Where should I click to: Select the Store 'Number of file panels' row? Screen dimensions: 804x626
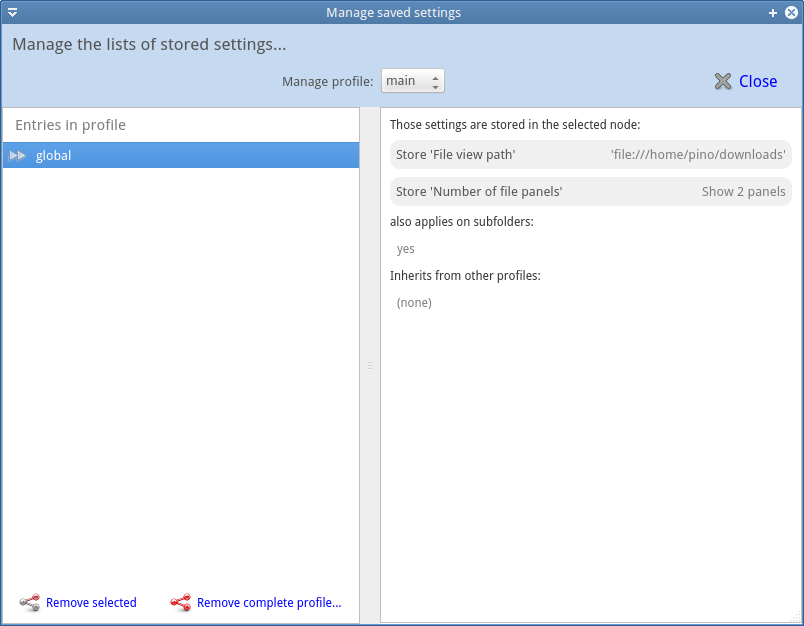(591, 191)
